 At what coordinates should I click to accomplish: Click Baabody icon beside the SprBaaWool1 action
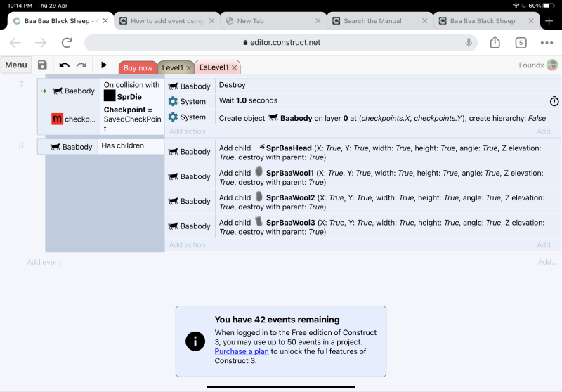point(174,176)
